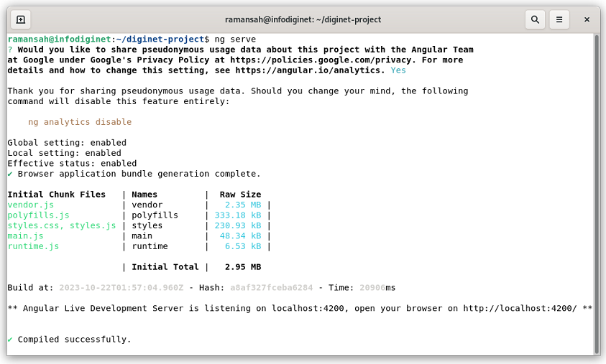606x364 pixels.
Task: Click the 48.34 kB size value
Action: click(240, 236)
